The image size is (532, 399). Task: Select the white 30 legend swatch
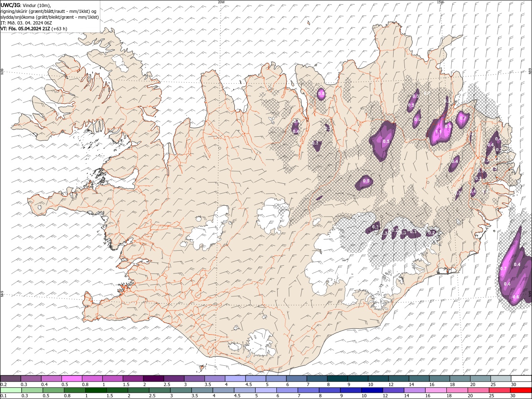[x=521, y=379]
